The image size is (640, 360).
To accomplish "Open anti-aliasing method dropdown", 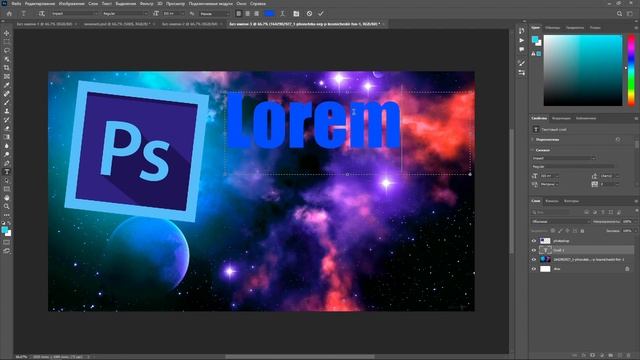I will tap(214, 13).
